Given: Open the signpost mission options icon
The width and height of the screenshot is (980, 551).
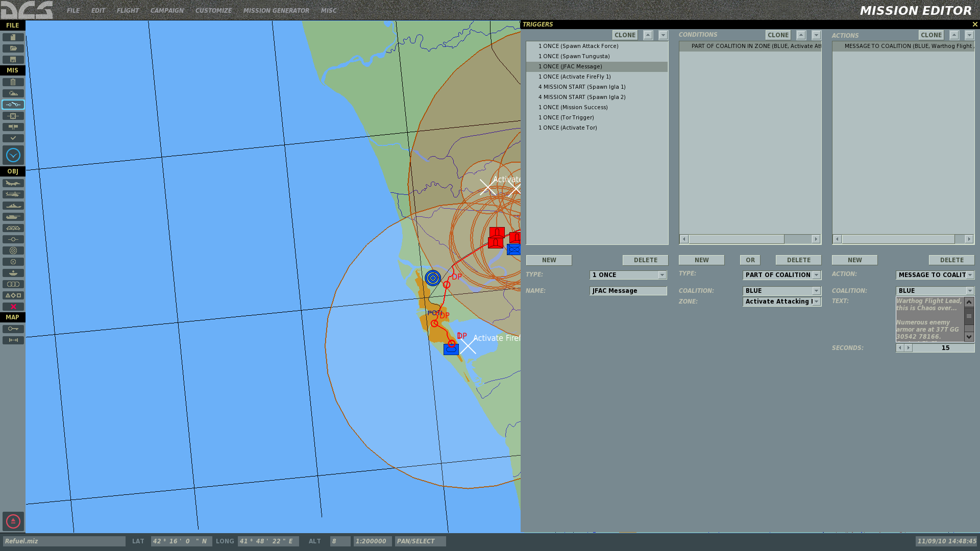Looking at the screenshot, I should 13,127.
